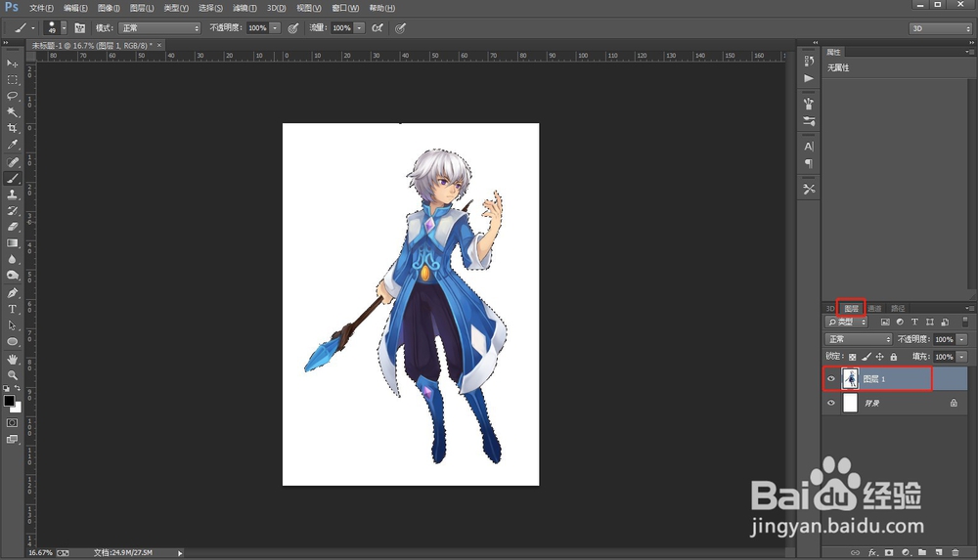Select the Brush tool in toolbox

pyautogui.click(x=12, y=178)
